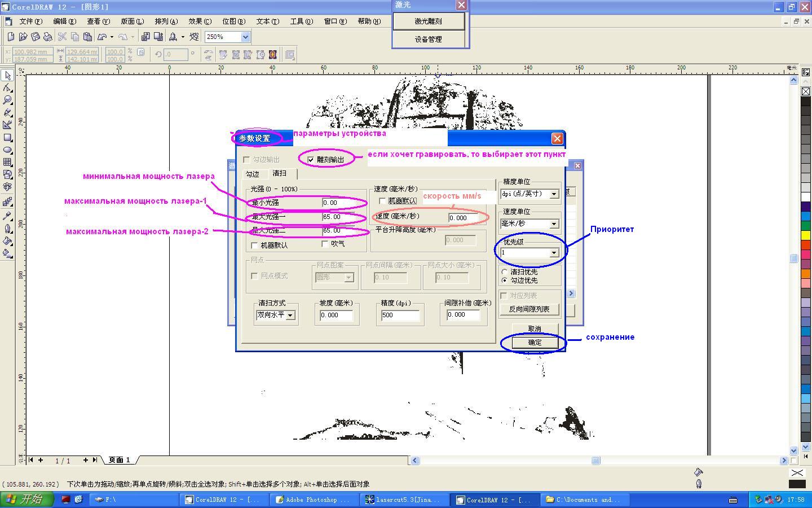Choose the Rectangle tool in the toolbox
The width and height of the screenshot is (812, 508).
[x=7, y=138]
